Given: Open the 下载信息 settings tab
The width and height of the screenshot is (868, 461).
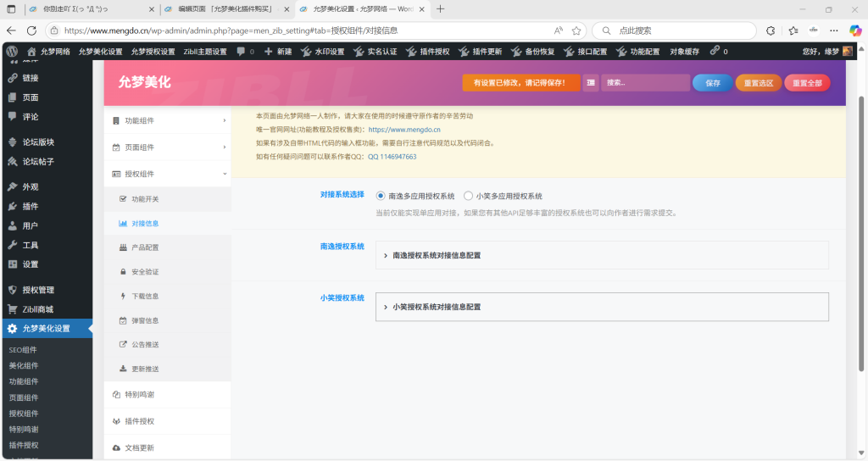Looking at the screenshot, I should (x=167, y=296).
